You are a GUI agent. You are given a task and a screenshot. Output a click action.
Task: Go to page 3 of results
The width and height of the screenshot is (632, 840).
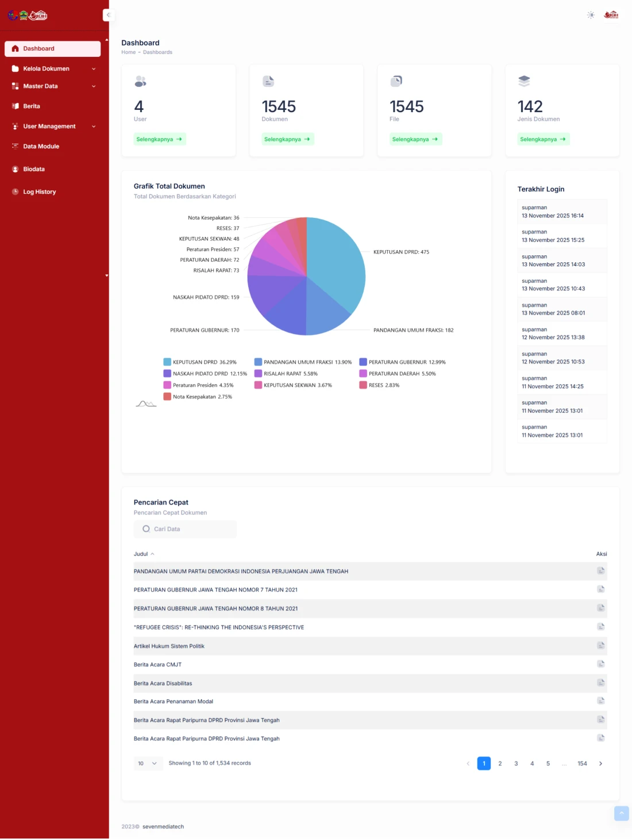tap(516, 764)
